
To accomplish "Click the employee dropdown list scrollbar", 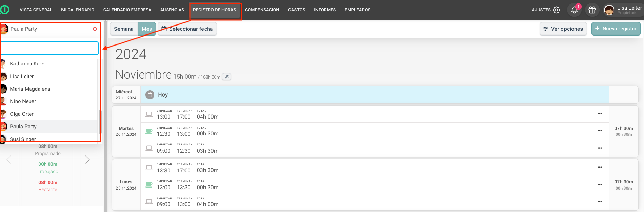I will [x=100, y=122].
